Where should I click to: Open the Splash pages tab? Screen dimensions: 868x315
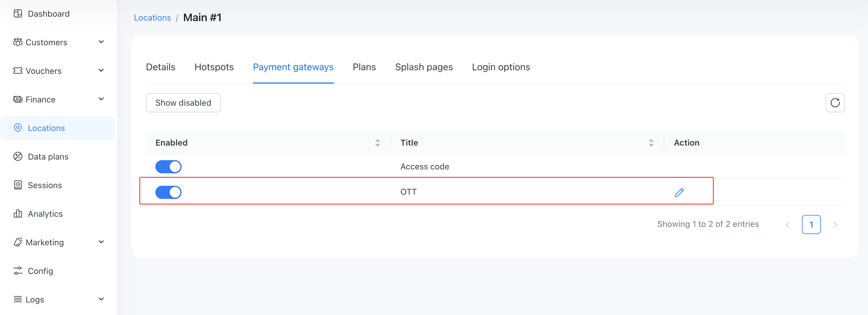(x=424, y=67)
